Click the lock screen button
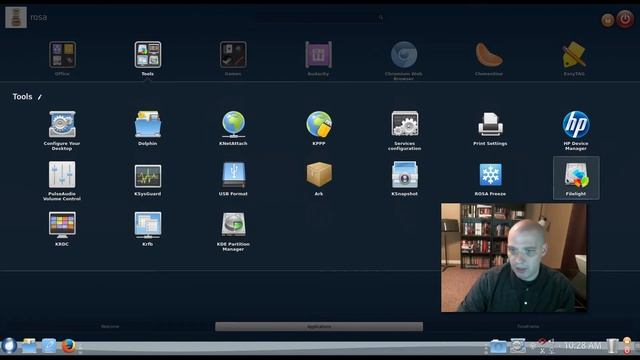Viewport: 640px width, 360px height. coord(607,20)
